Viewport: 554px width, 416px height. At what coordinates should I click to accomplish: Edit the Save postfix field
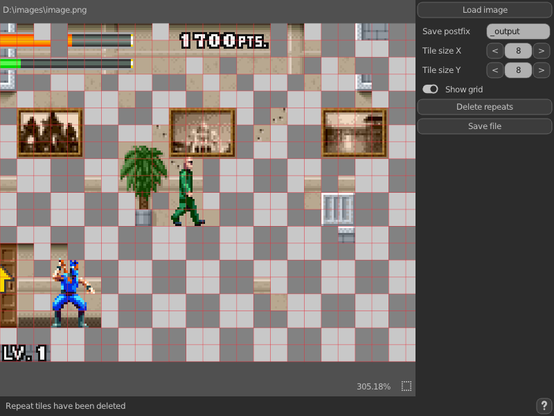(518, 31)
